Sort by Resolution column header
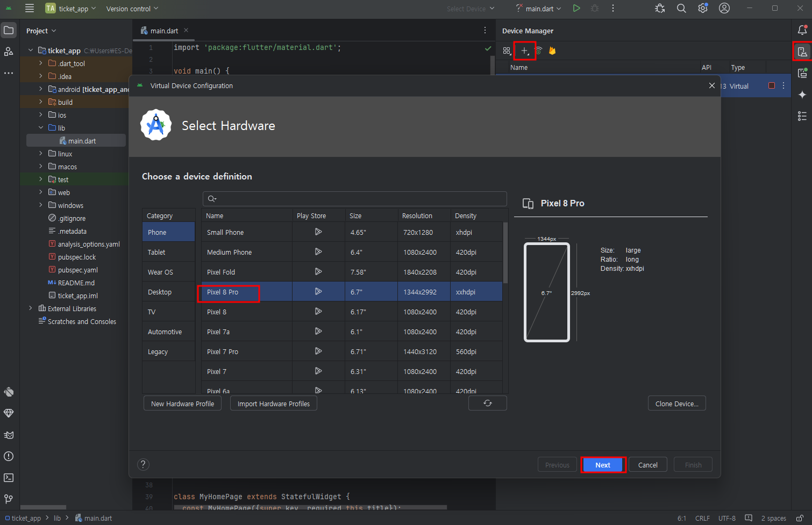The height and width of the screenshot is (525, 812). coord(424,215)
